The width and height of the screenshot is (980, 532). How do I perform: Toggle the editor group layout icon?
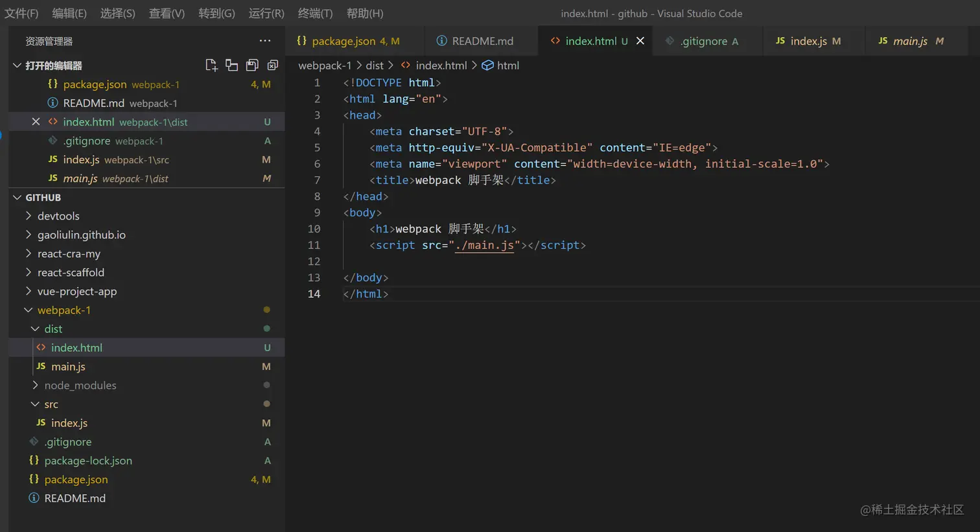point(231,65)
